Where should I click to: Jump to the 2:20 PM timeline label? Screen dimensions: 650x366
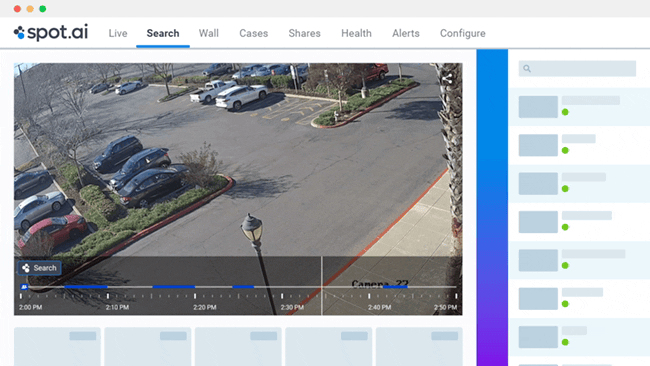pos(205,307)
